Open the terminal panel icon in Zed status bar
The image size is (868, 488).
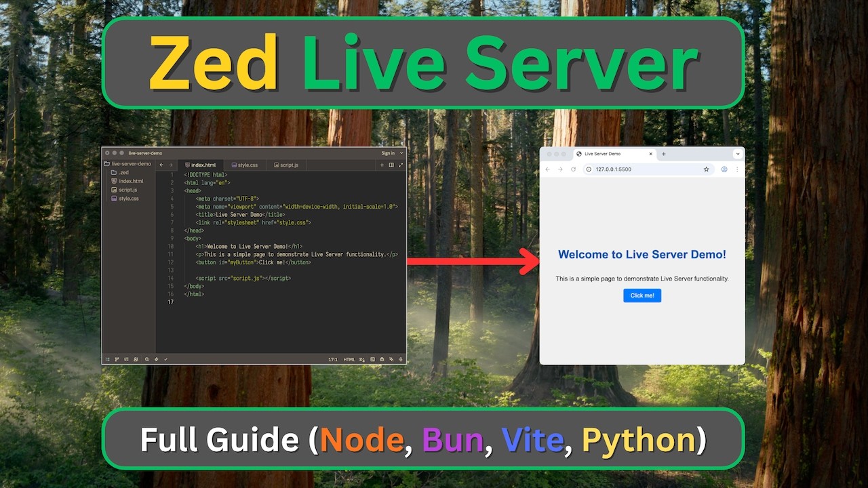click(x=372, y=359)
